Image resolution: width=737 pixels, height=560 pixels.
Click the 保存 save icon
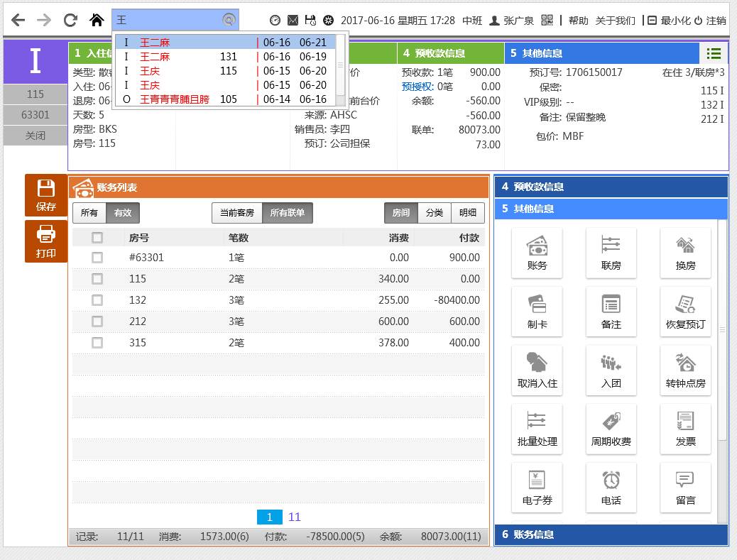point(45,194)
